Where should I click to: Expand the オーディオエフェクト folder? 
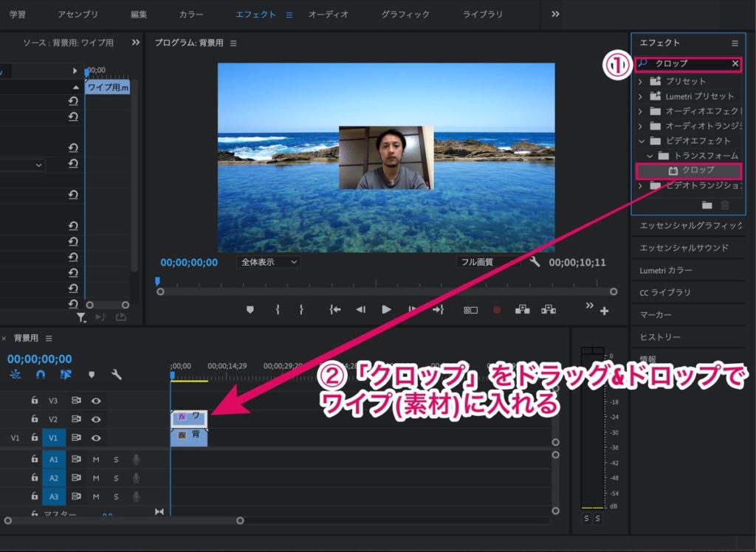pos(640,111)
